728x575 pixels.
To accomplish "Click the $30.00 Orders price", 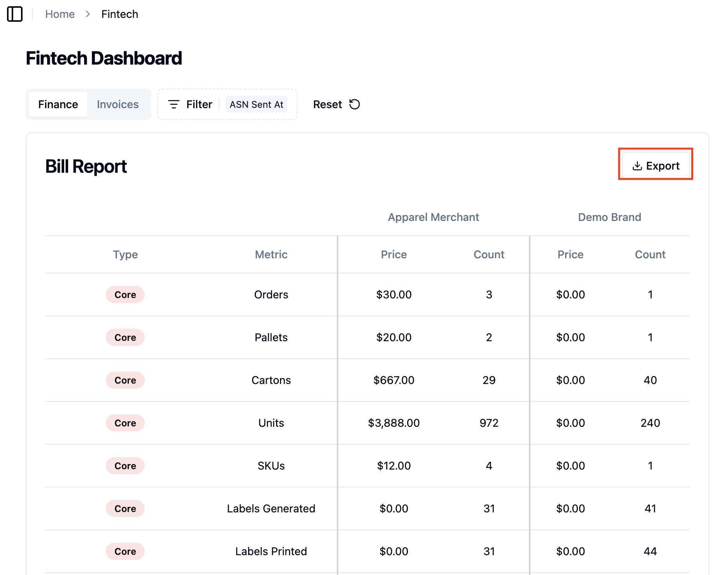I will (394, 295).
